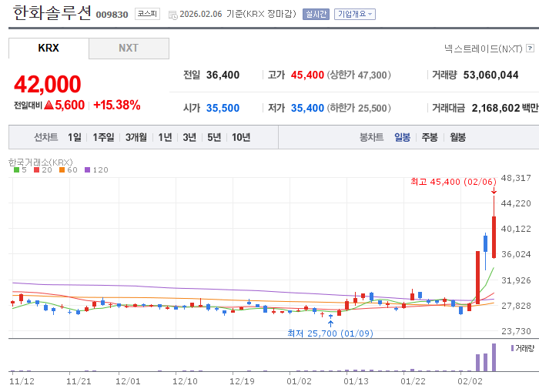Click the lower limit text 하한가 25,500
The height and width of the screenshot is (392, 539).
click(x=359, y=109)
